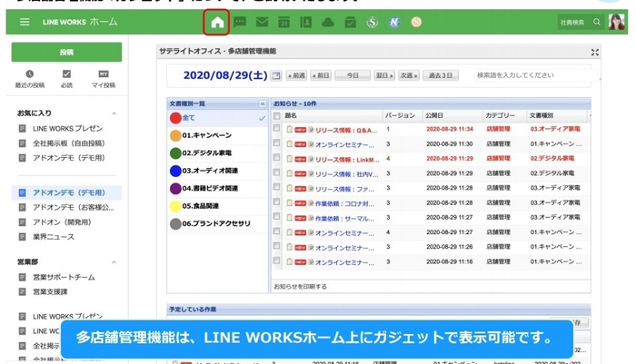636x364 pixels.
Task: Check the リリース情報：社内V row checkbox
Action: point(276,172)
